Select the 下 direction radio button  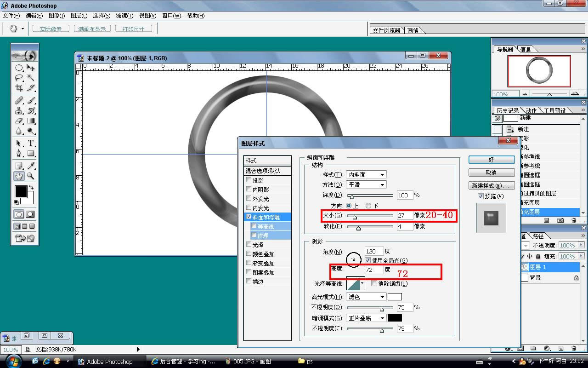(368, 206)
